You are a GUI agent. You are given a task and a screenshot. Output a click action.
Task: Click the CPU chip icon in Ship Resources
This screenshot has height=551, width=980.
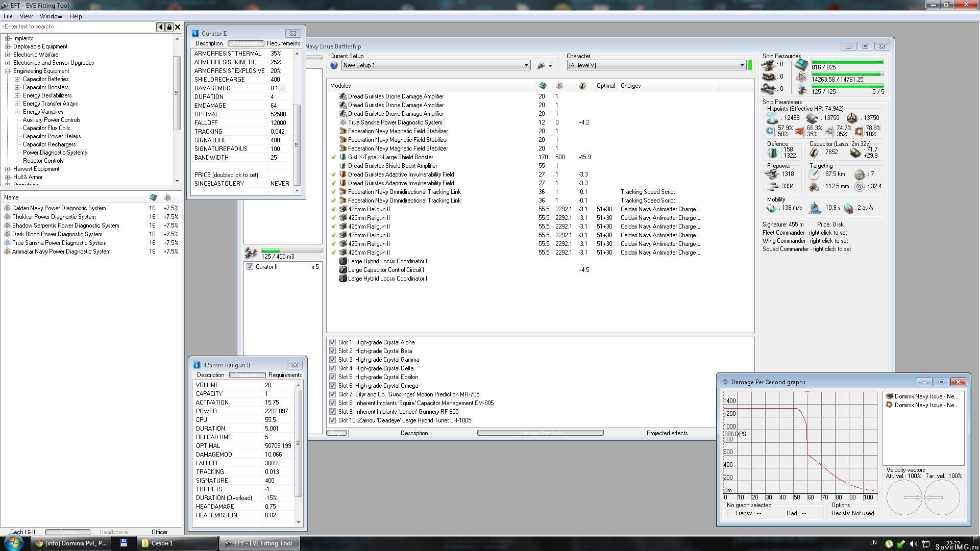(x=801, y=65)
